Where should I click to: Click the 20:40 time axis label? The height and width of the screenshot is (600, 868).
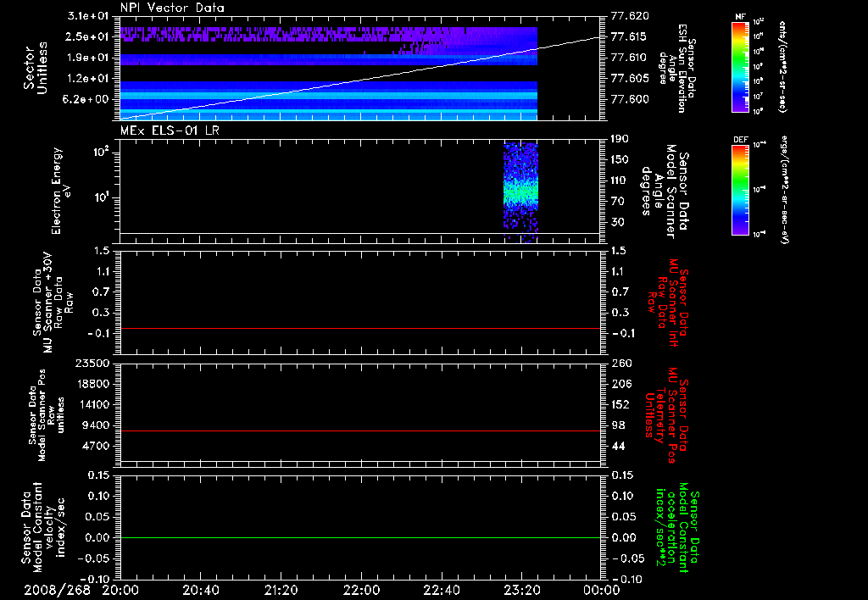coord(200,591)
